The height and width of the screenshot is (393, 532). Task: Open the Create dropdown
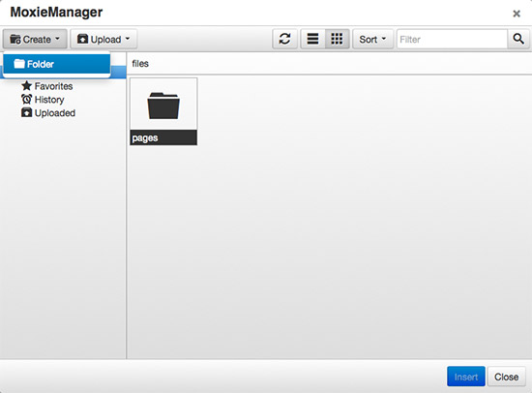[35, 39]
